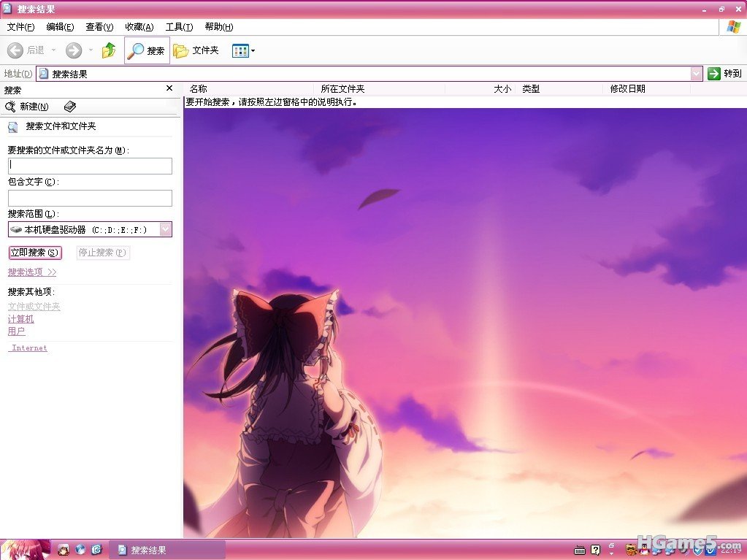Focus the file name search field
Viewport: 747px width, 560px height.
[90, 166]
